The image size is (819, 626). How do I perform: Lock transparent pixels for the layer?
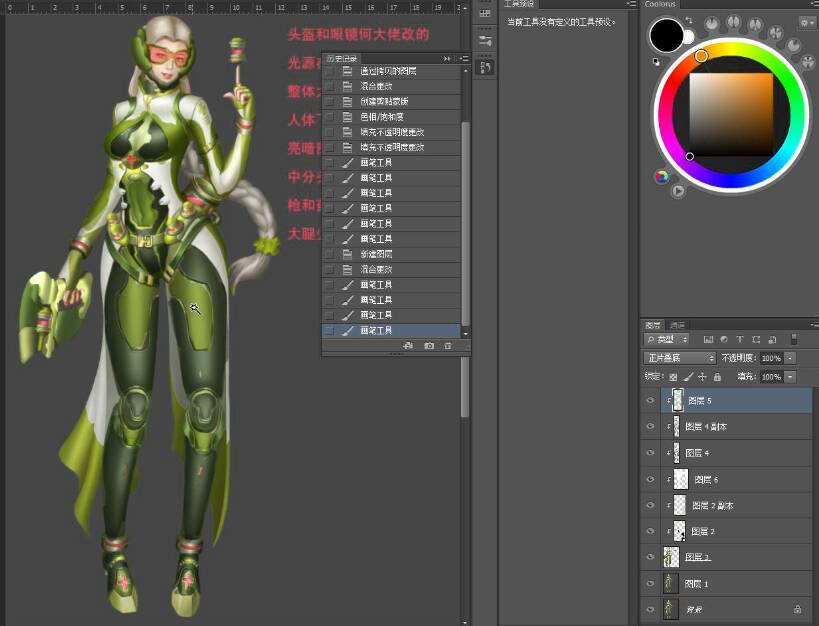click(673, 377)
